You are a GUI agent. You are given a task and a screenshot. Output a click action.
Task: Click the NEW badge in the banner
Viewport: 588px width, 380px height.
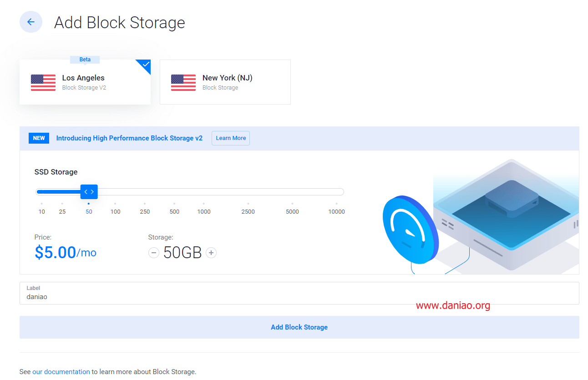click(x=39, y=138)
